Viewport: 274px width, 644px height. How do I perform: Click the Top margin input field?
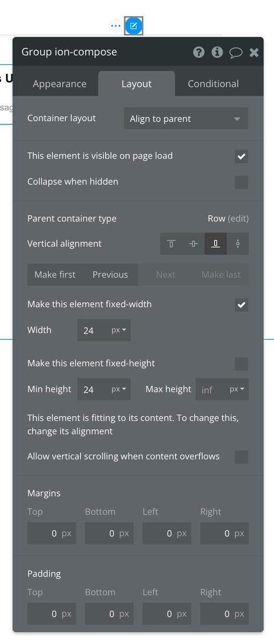tap(51, 533)
